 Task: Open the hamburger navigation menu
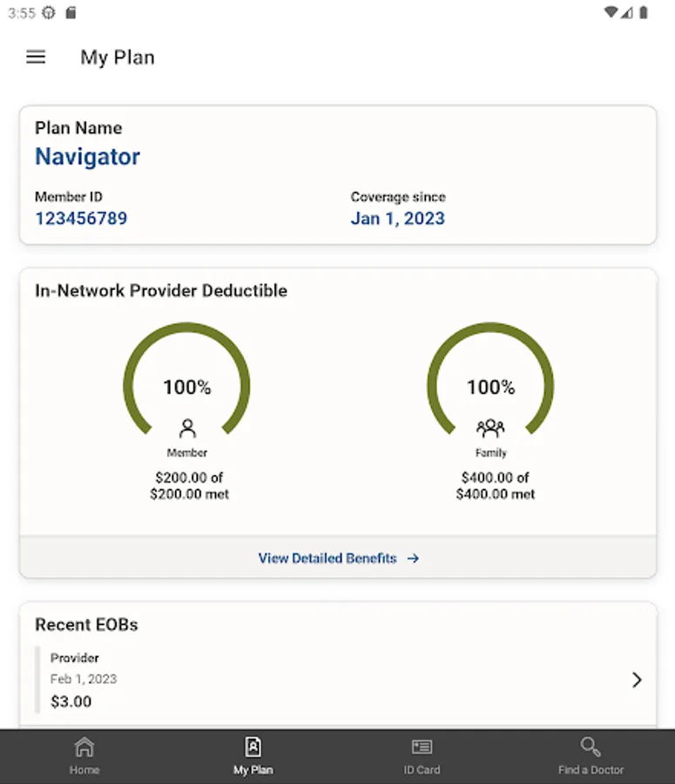coord(36,57)
